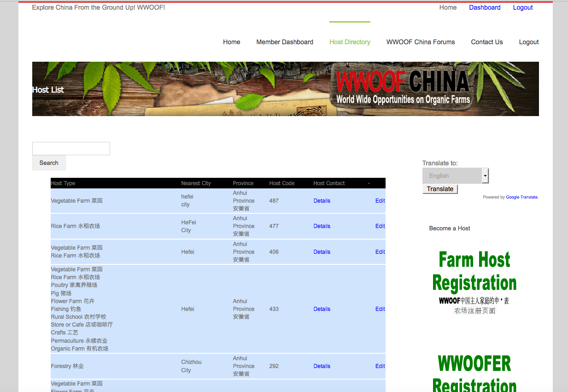Screen dimensions: 568x392
Task: Click the 'Chizhou City' cell
Action: pos(191,366)
